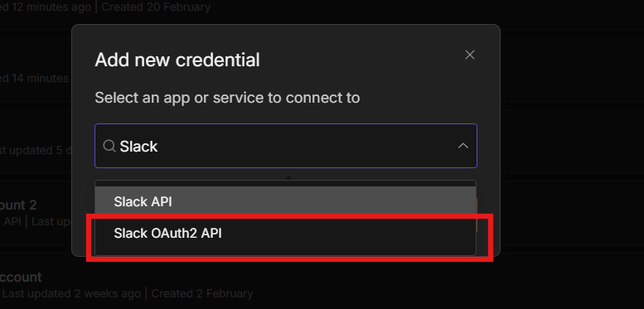This screenshot has width=644, height=309.
Task: Close the Add new credential dialog
Action: coord(469,55)
